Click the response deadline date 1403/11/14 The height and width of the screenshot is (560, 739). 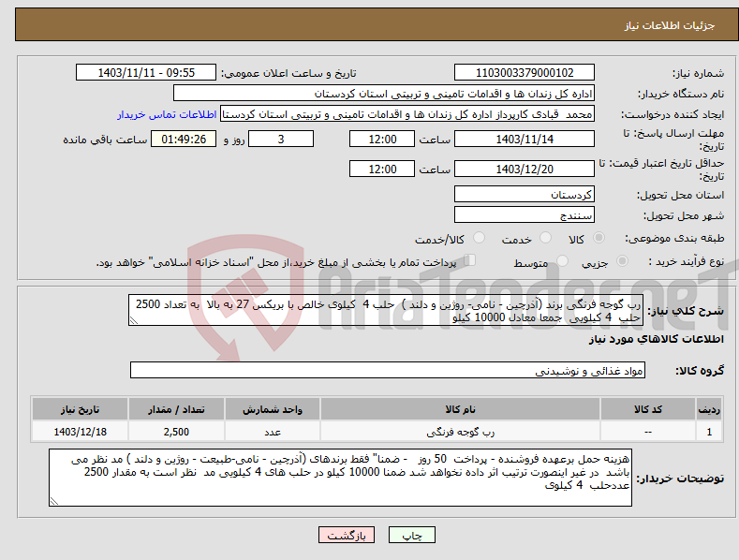pyautogui.click(x=525, y=139)
